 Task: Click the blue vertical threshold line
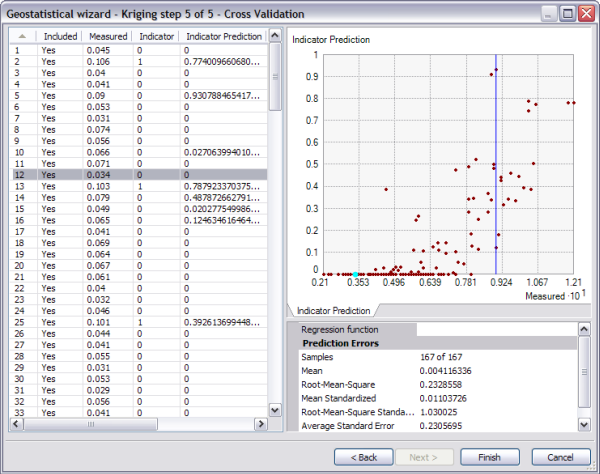pyautogui.click(x=496, y=165)
